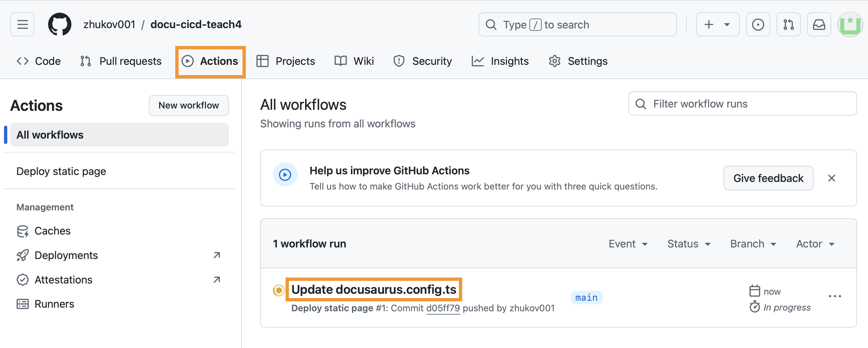This screenshot has height=348, width=868.
Task: Expand the Status filter dropdown
Action: [x=689, y=244]
